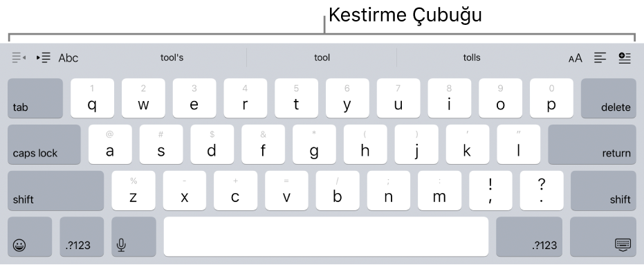This screenshot has width=644, height=265.
Task: Tap the delete key
Action: pyautogui.click(x=609, y=98)
